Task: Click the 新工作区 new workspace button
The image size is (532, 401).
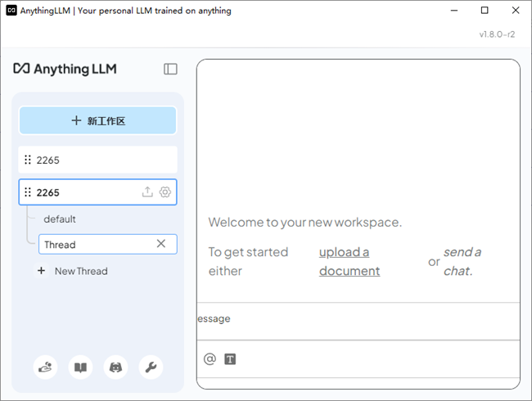Action: pyautogui.click(x=97, y=120)
